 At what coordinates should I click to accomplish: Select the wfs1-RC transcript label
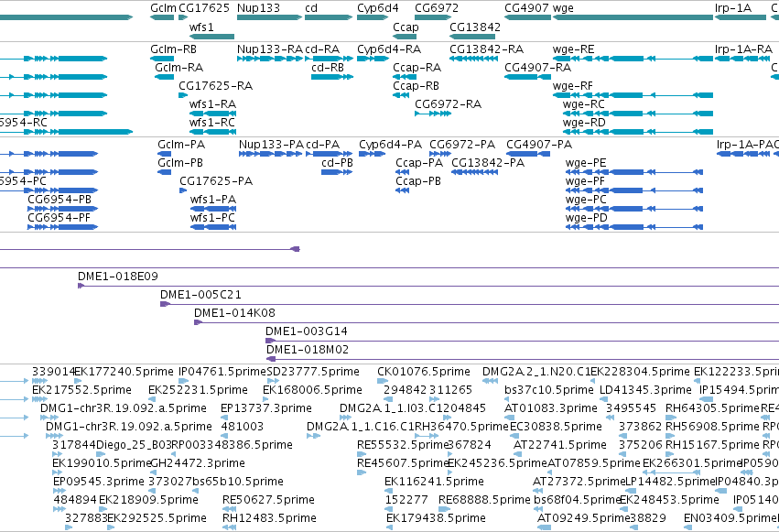[212, 123]
